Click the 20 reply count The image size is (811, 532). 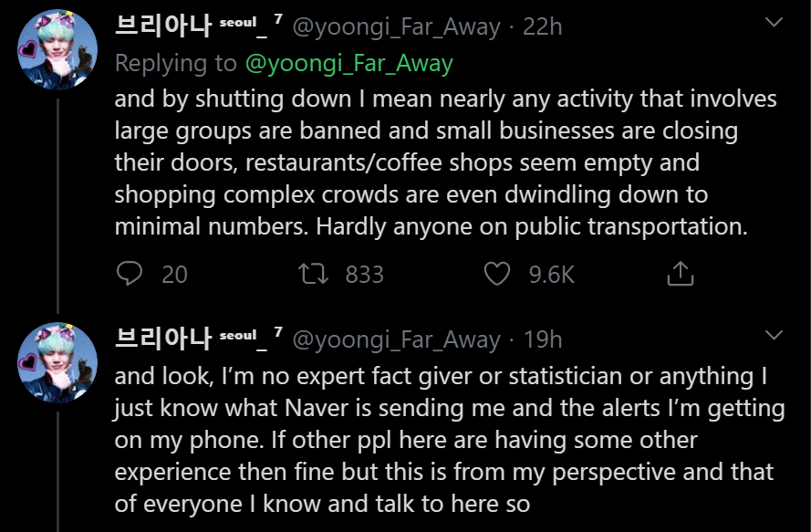(174, 275)
